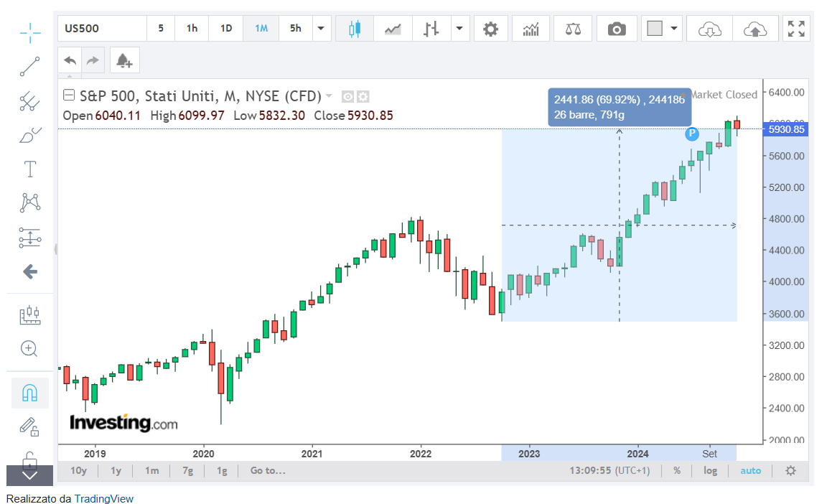Click the US500 symbol input field
The width and height of the screenshot is (827, 504).
[102, 29]
